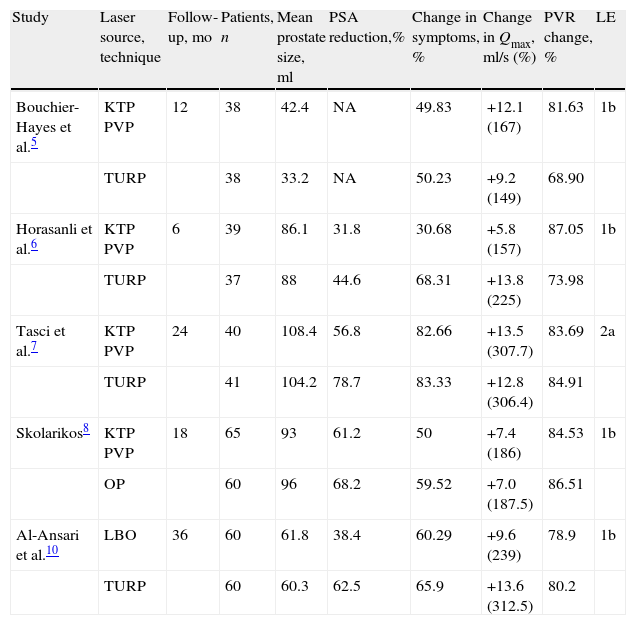This screenshot has width=636, height=625.
Task: Select the LE column header
Action: tap(605, 18)
